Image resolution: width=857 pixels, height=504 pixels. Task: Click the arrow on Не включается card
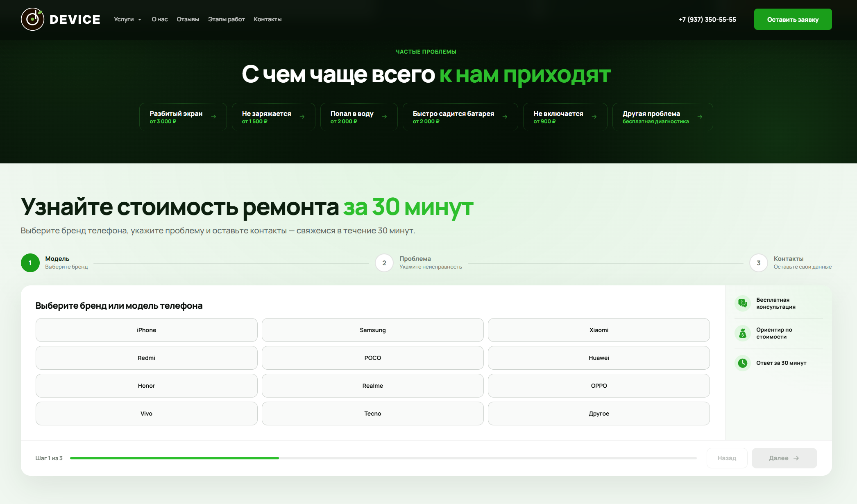coord(594,117)
